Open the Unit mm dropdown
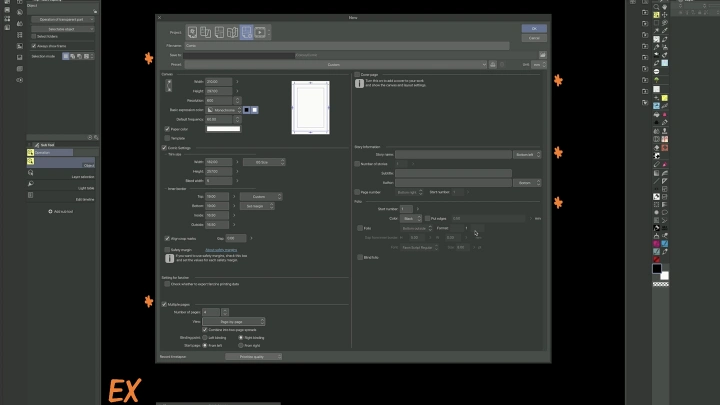 pos(539,65)
